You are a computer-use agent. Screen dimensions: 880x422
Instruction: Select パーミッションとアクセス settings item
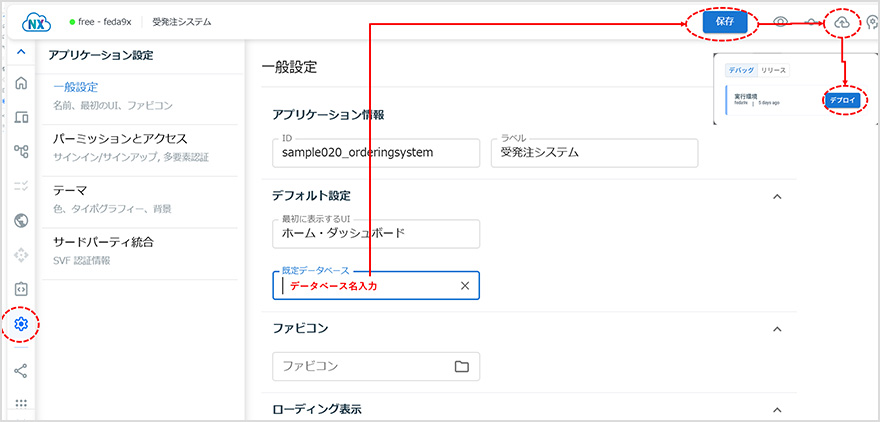coord(140,147)
